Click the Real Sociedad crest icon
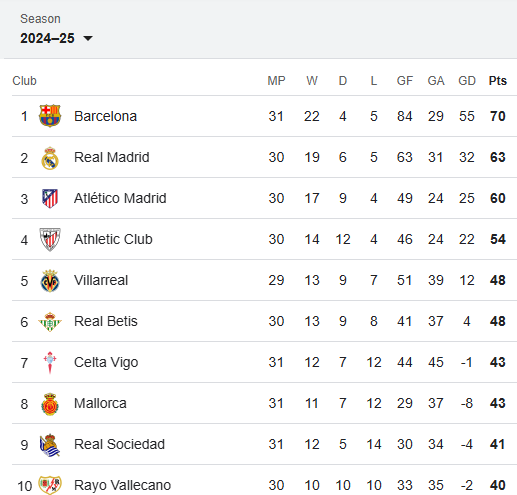Screen dimensions: 517x495 (x=50, y=445)
